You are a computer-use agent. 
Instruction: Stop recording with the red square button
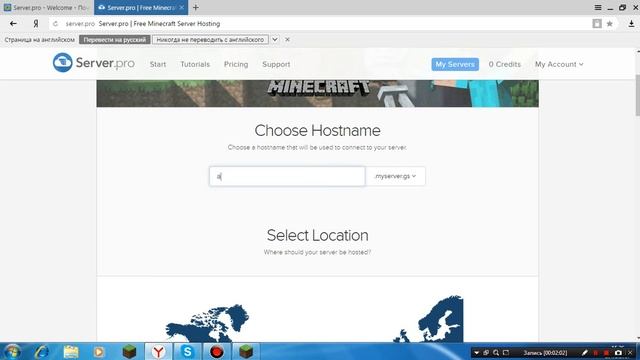pyautogui.click(x=607, y=353)
